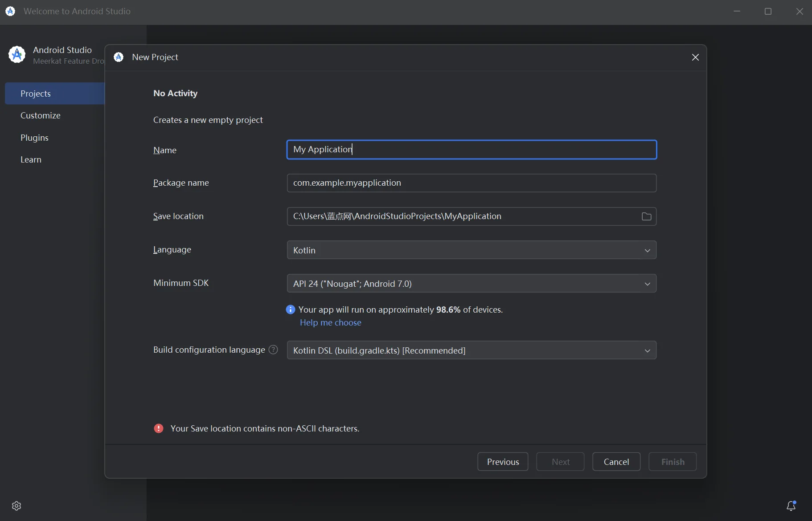Close the New Project dialog with X
Viewport: 812px width, 521px height.
tap(695, 57)
